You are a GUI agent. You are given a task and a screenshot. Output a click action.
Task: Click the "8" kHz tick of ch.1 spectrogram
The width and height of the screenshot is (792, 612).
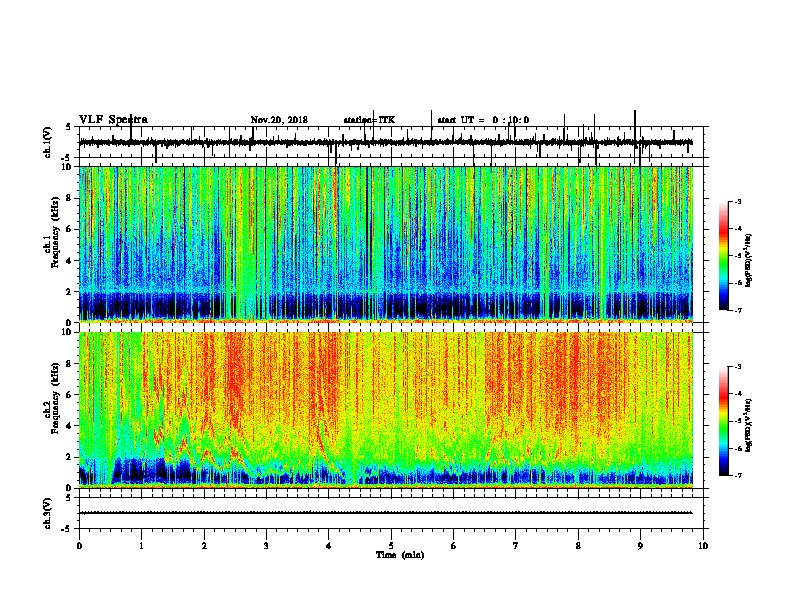click(x=70, y=198)
